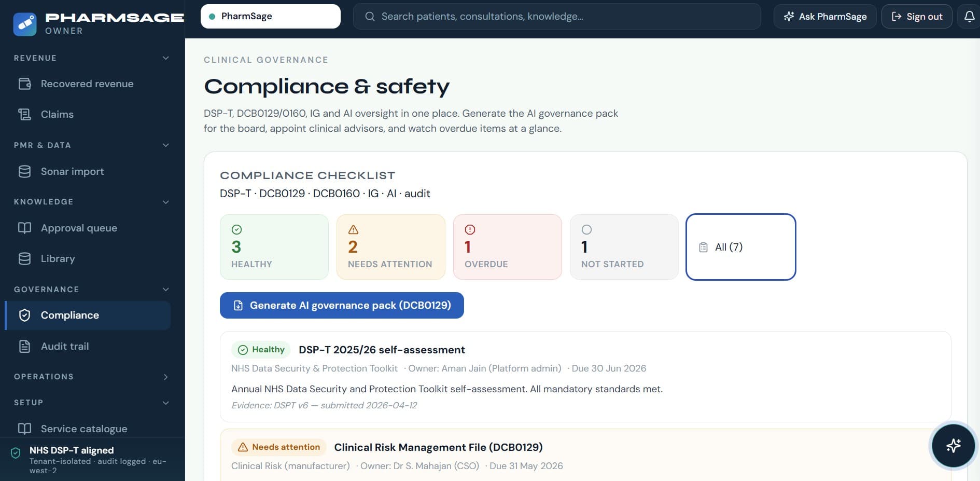Image resolution: width=980 pixels, height=481 pixels.
Task: Click the Recovered revenue wallet icon
Action: coord(24,84)
